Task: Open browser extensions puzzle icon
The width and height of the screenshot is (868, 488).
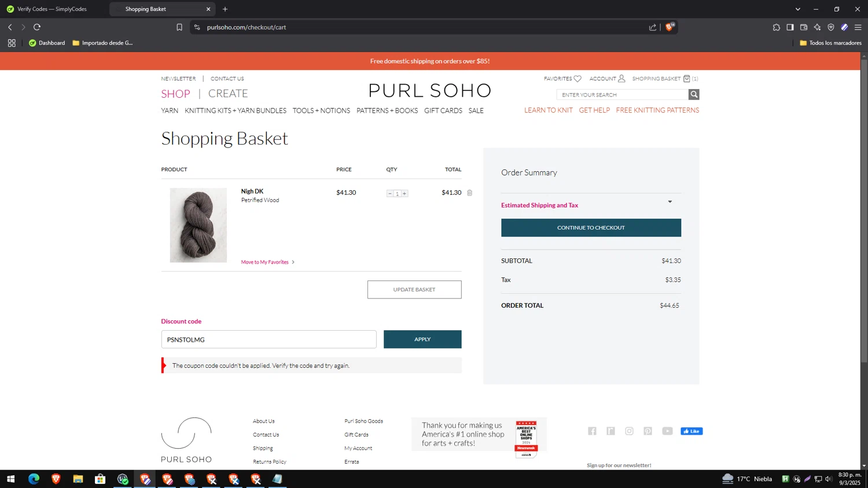Action: 777,27
